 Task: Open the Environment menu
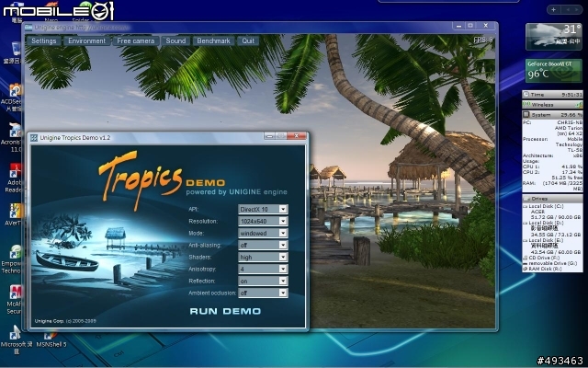(x=87, y=40)
